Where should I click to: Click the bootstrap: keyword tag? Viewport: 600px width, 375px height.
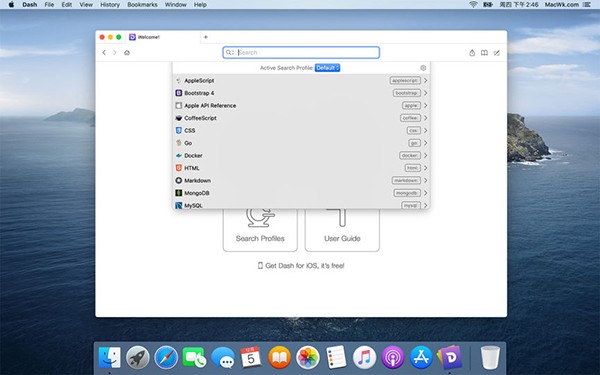coord(407,93)
